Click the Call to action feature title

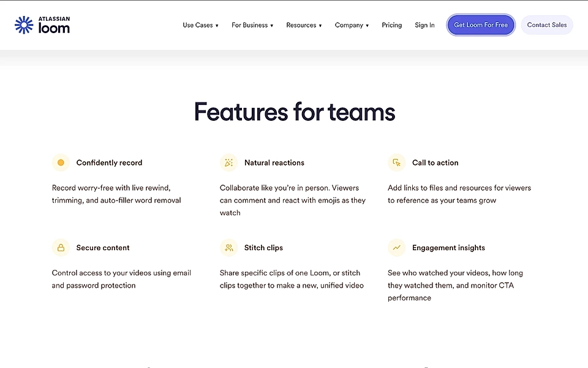pyautogui.click(x=435, y=163)
